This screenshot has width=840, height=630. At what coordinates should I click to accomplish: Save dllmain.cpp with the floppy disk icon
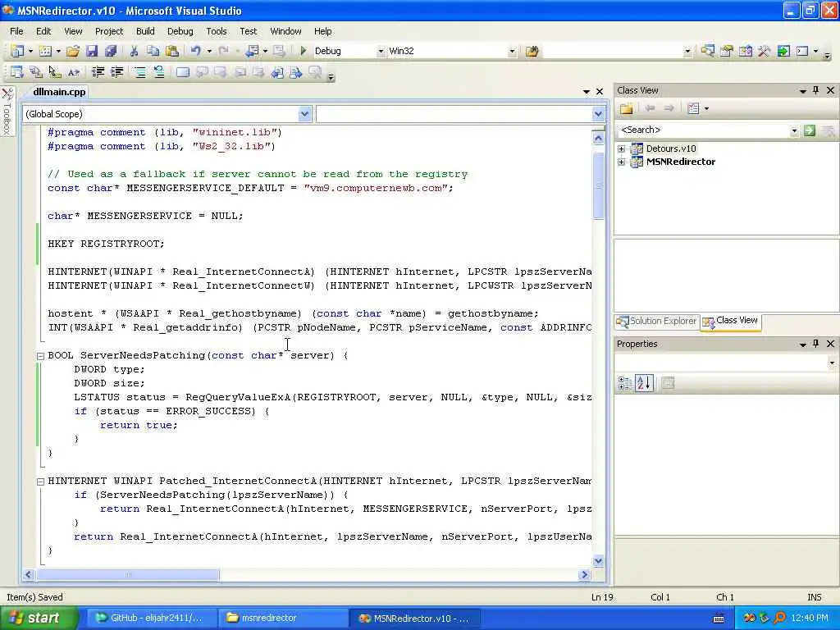coord(92,51)
